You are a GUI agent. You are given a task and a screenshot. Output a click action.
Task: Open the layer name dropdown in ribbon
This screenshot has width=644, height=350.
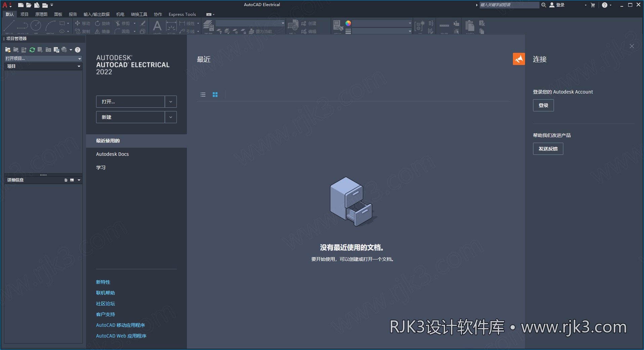tap(250, 23)
